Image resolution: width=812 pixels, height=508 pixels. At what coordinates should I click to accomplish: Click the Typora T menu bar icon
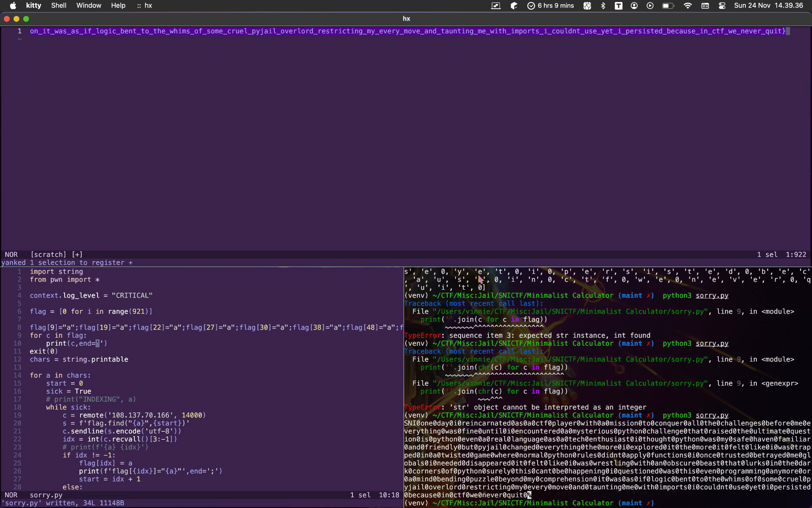pos(619,6)
